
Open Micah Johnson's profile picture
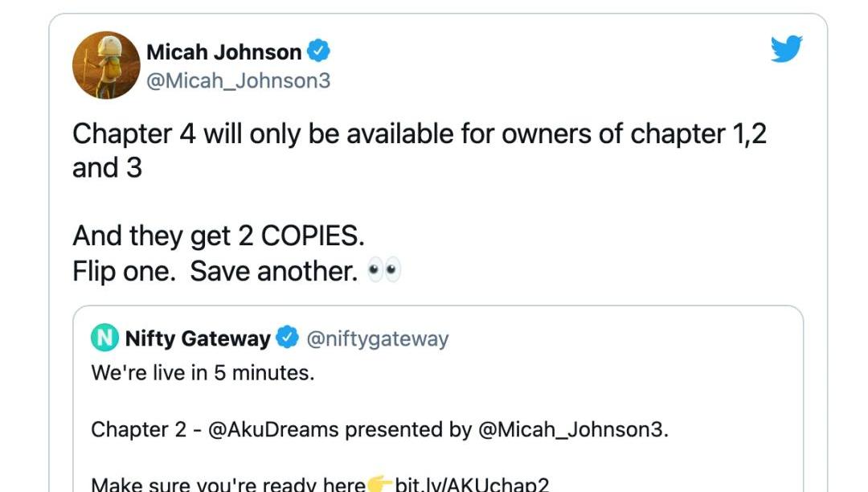pos(106,65)
